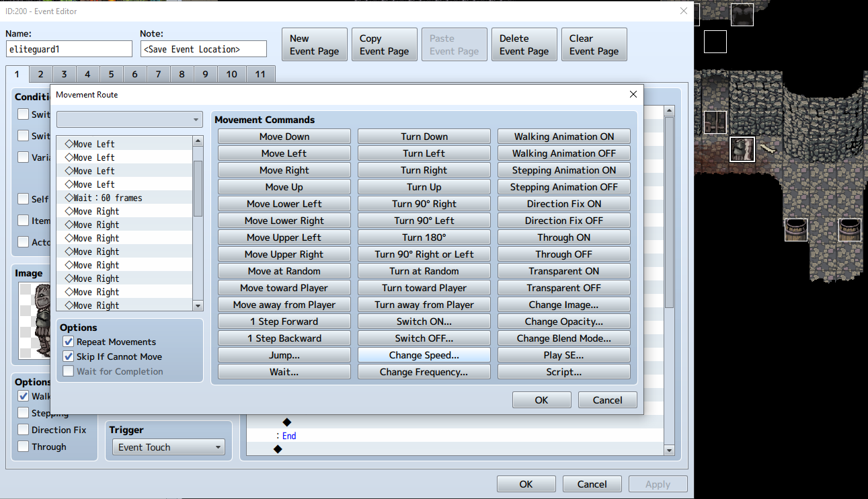The height and width of the screenshot is (499, 868).
Task: Switch to event page tab 3
Action: tap(64, 74)
